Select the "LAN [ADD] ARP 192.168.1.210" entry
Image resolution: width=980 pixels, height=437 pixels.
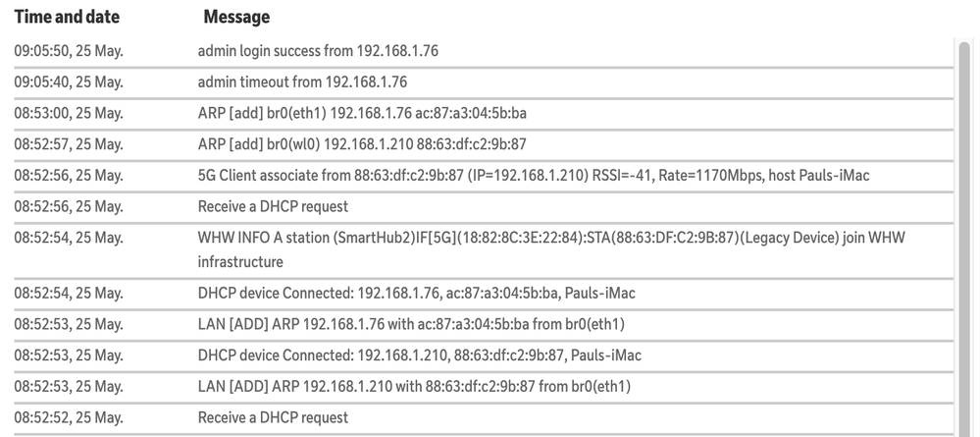pyautogui.click(x=414, y=386)
